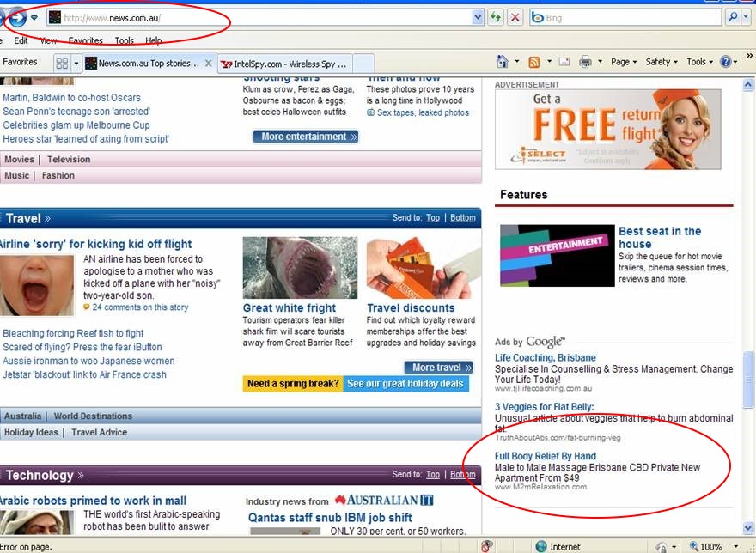
Task: Close the News.com.au Top stories tab
Action: tap(208, 64)
